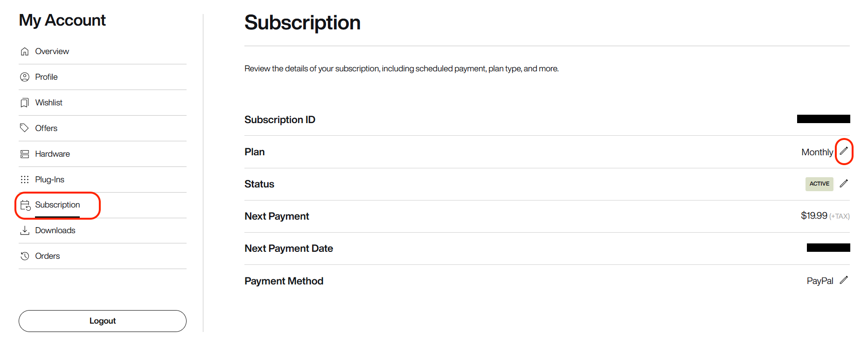Screen dimensions: 868x346
Task: Switch to the Profile section
Action: pos(46,77)
